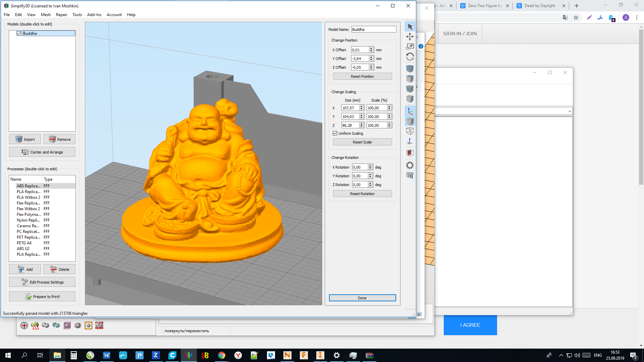Screen dimensions: 644x362
Task: Click the Prepare to Print! button
Action: tap(42, 297)
